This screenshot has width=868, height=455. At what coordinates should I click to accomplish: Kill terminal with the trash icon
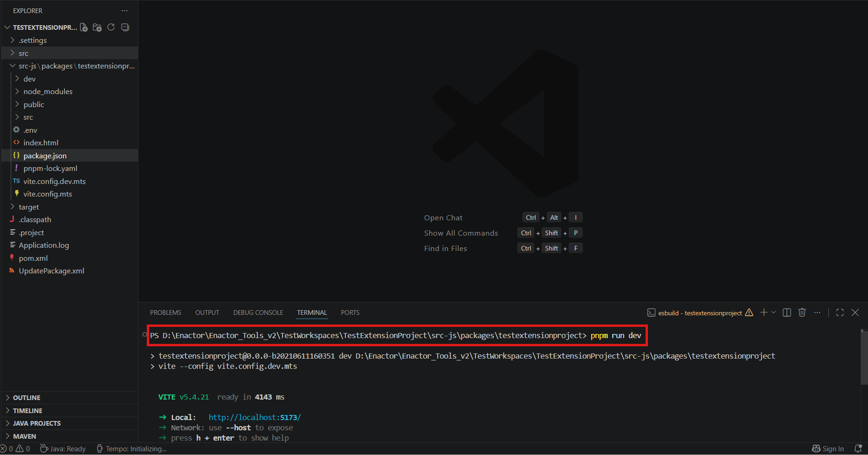[x=802, y=312]
